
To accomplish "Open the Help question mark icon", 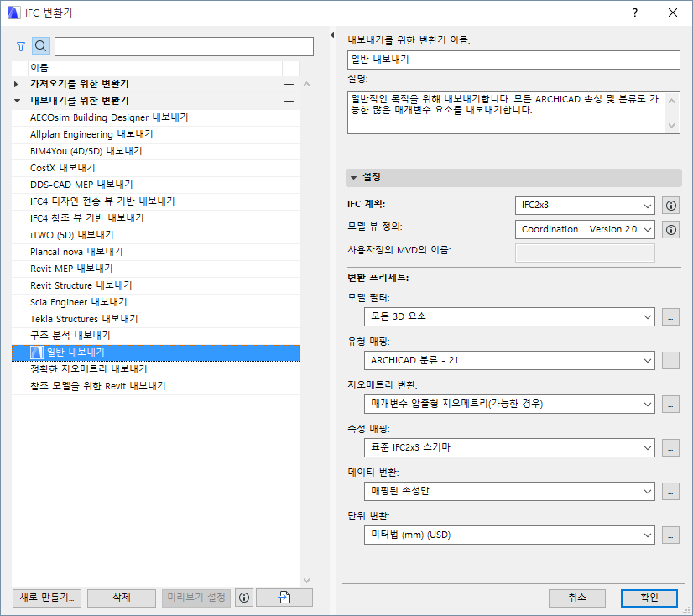I will [x=636, y=13].
